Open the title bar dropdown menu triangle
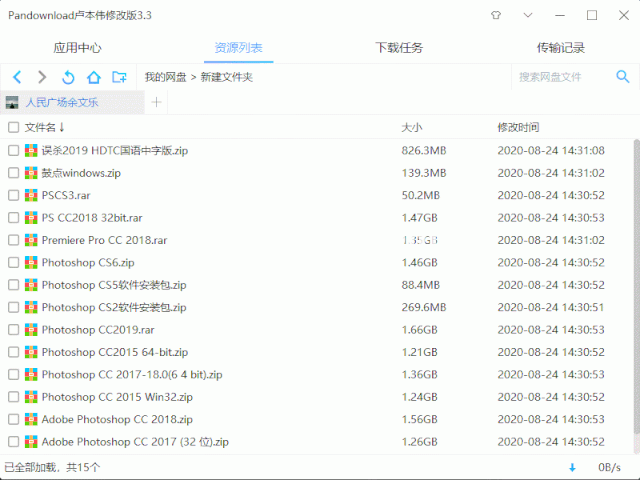Image resolution: width=640 pixels, height=480 pixels. 527,16
